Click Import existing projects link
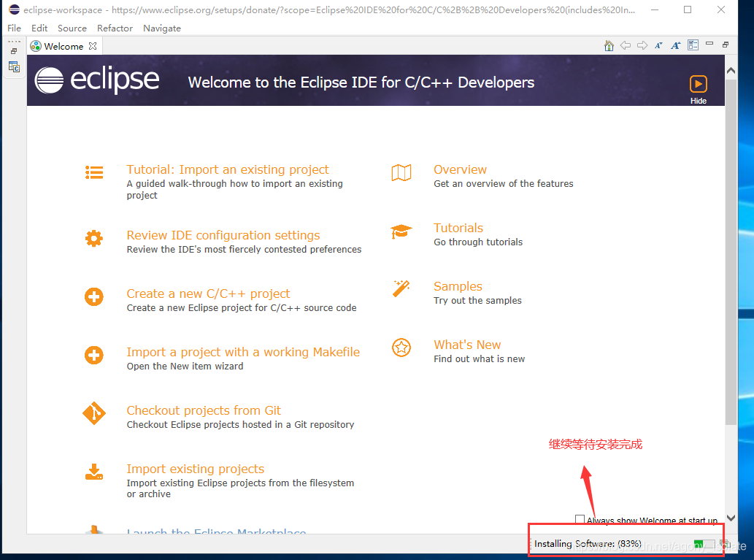Viewport: 754px width, 560px height. coord(195,469)
